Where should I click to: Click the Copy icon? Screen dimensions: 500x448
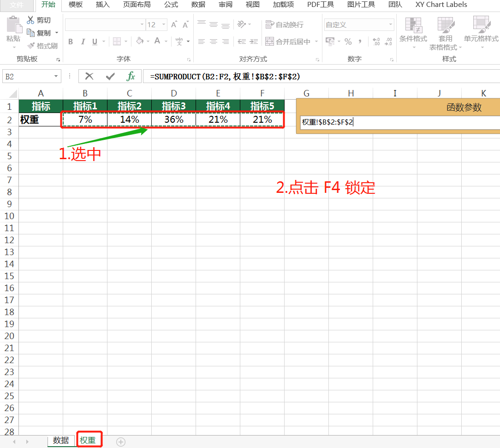point(30,32)
